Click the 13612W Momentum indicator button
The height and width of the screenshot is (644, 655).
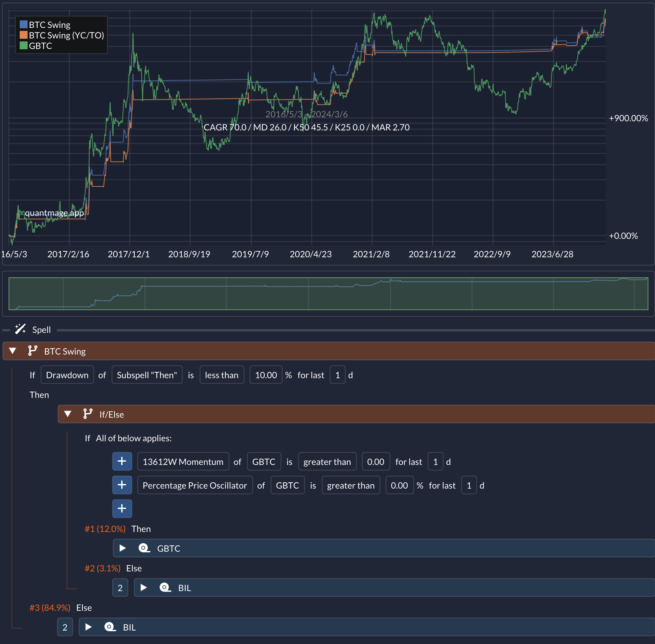click(183, 461)
